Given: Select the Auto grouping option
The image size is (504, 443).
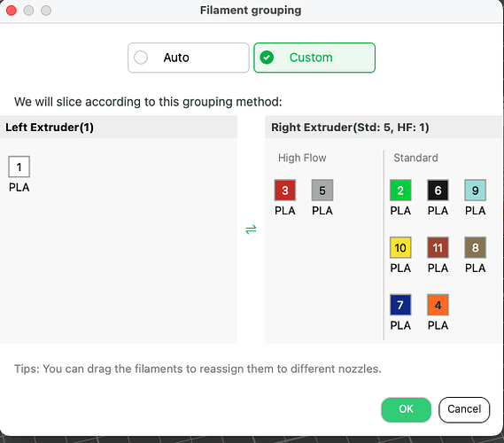Looking at the screenshot, I should [x=189, y=58].
